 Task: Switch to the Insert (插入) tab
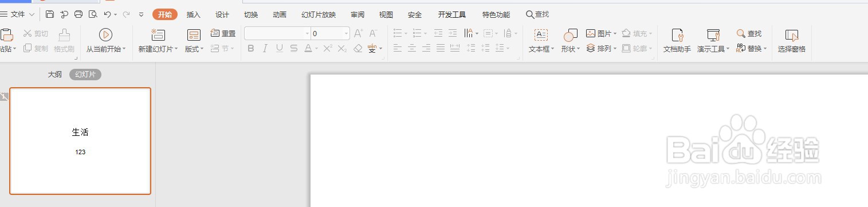194,14
